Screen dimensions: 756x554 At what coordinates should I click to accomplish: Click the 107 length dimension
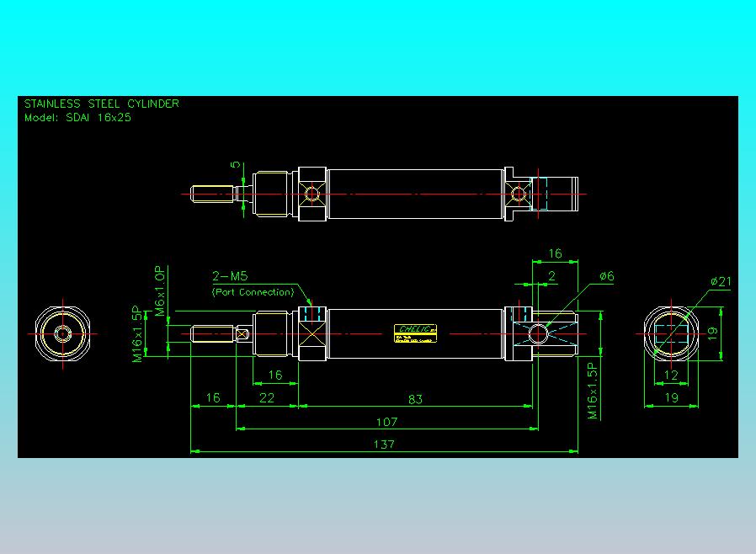tap(386, 422)
